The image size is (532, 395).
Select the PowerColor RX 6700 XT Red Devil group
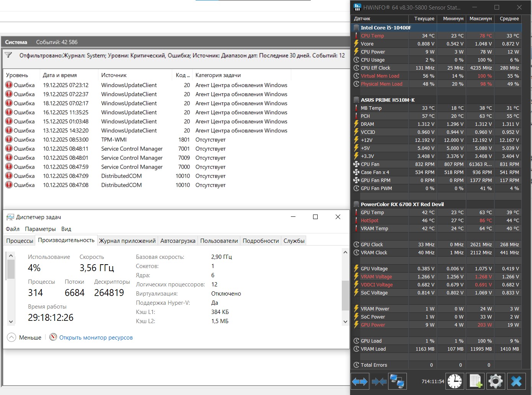tap(436, 204)
